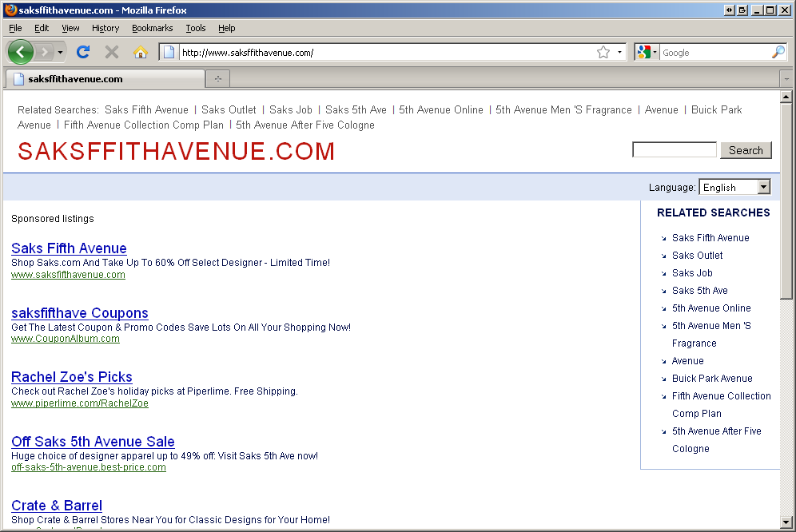Open the Google search engine selector
Screen dimensions: 796x532
pyautogui.click(x=647, y=52)
